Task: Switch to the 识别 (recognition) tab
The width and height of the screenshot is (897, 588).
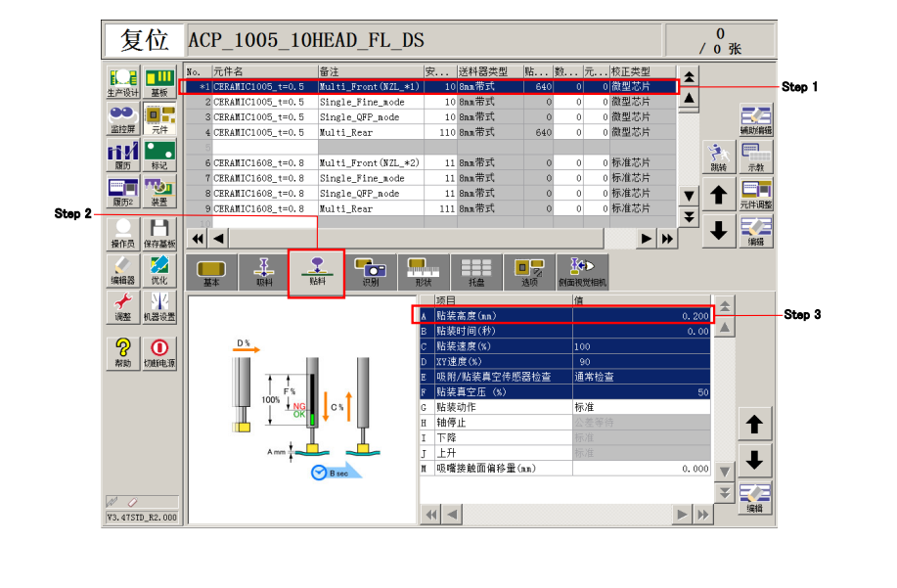Action: (370, 271)
